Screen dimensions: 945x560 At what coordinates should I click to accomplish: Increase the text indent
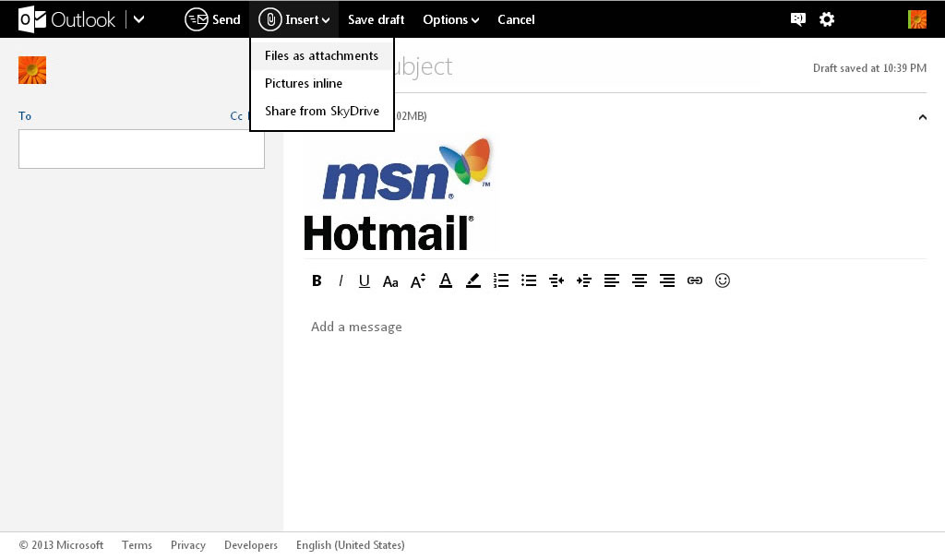coord(584,280)
